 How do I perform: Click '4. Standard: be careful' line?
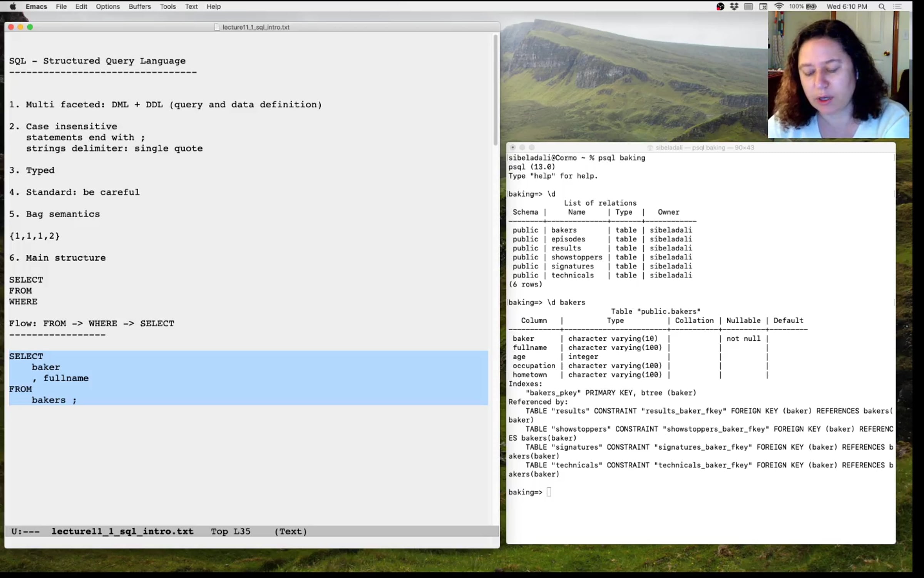[74, 192]
